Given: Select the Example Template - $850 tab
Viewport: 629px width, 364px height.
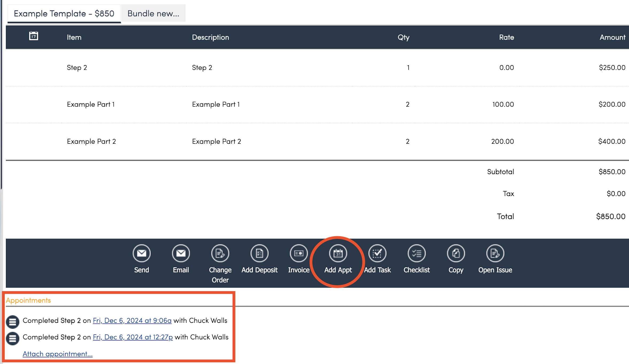Looking at the screenshot, I should point(64,13).
